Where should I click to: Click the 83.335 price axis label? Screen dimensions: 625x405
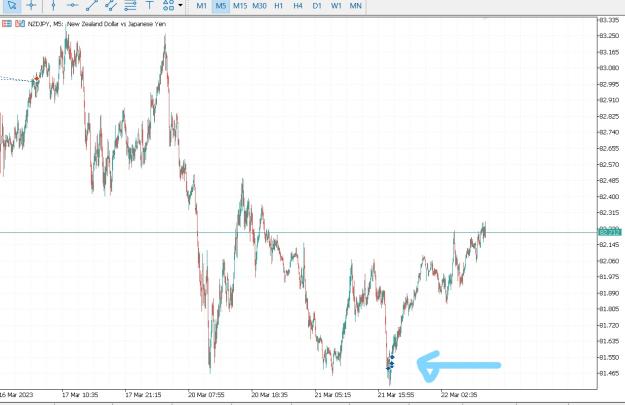coord(609,20)
